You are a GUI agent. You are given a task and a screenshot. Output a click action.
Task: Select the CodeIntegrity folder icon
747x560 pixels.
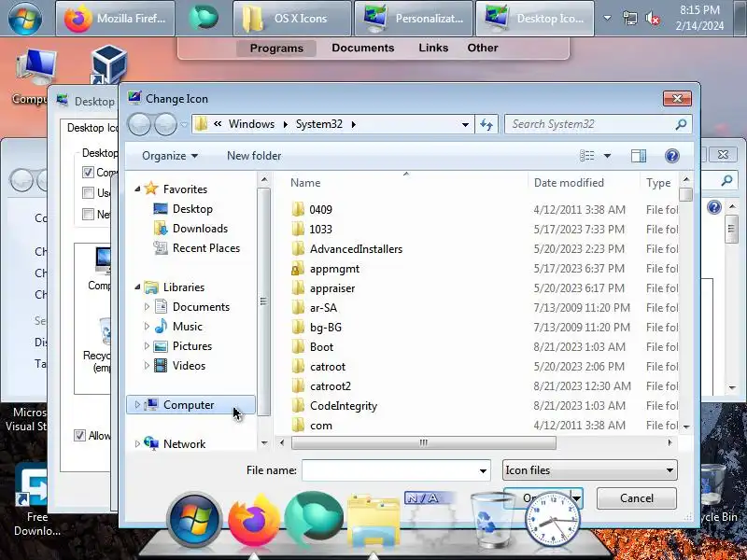click(x=298, y=406)
